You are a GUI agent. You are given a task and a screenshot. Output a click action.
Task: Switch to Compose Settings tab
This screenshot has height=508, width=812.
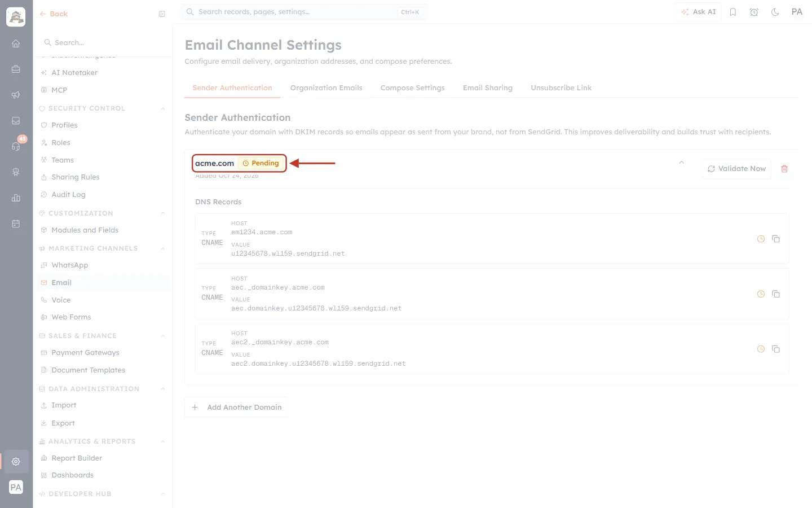412,88
